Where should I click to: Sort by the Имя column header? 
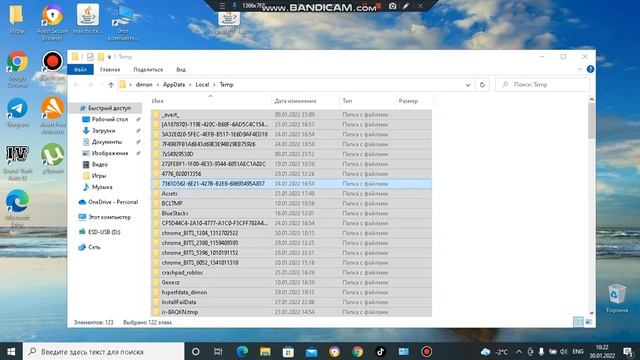[x=210, y=101]
